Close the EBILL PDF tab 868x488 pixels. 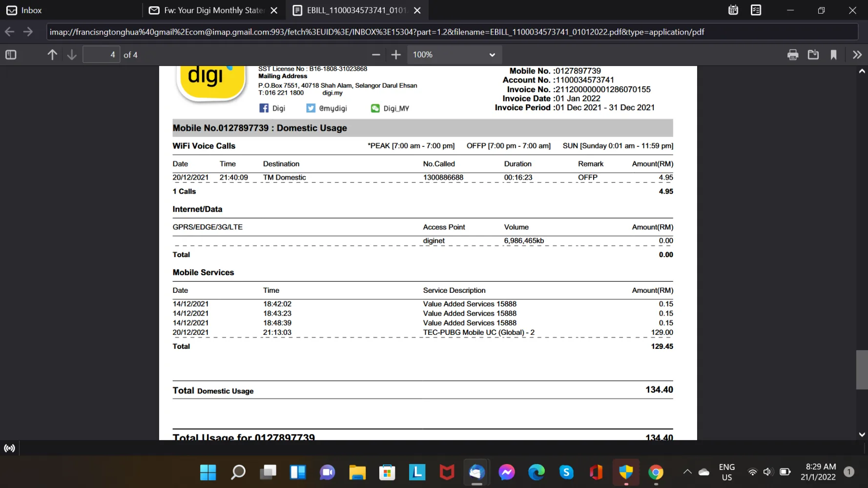(417, 10)
